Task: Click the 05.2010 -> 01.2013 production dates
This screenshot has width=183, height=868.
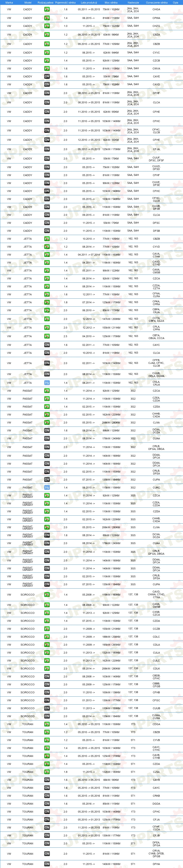Action: tap(89, 820)
